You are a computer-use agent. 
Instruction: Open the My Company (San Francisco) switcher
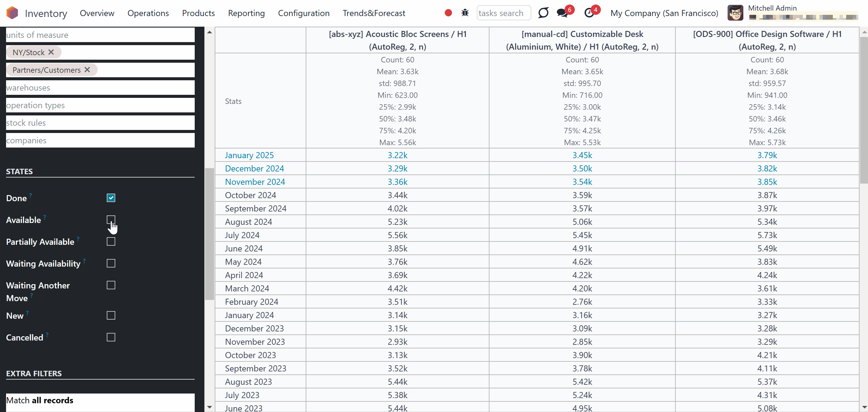click(664, 13)
